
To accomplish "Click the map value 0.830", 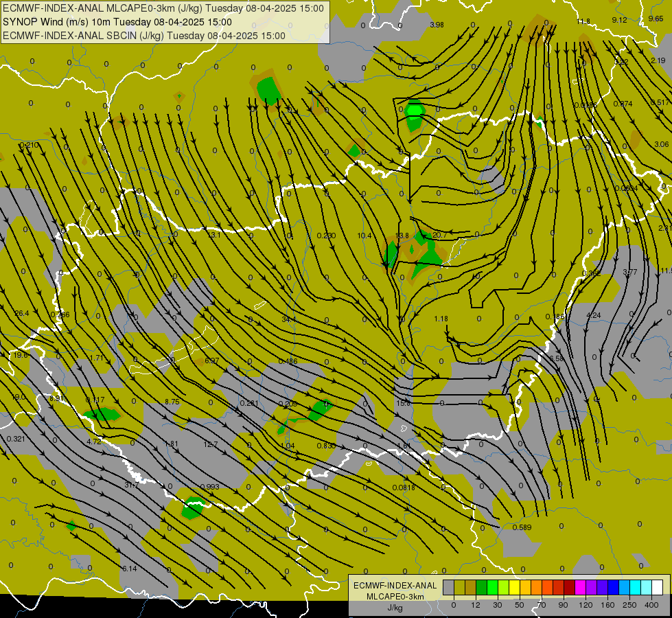I will coord(326,446).
